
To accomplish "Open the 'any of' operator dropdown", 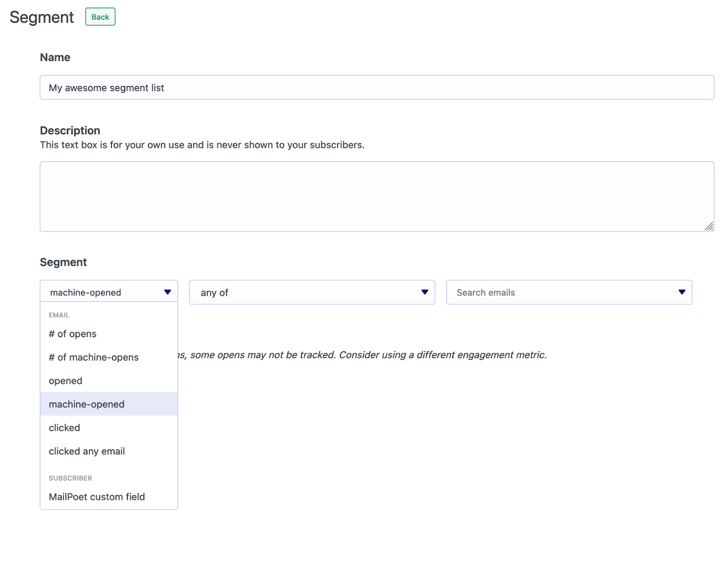I will 312,292.
